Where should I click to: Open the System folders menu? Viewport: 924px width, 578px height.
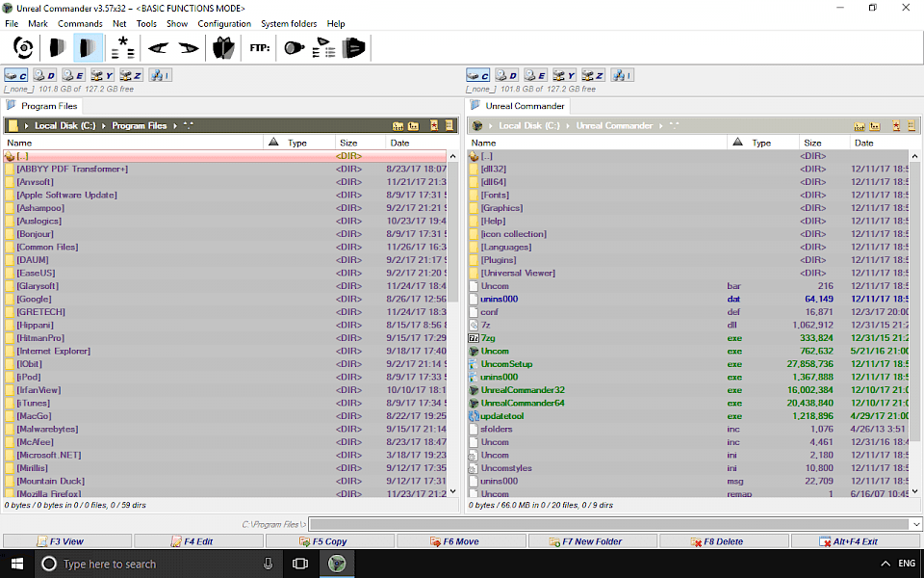point(289,23)
